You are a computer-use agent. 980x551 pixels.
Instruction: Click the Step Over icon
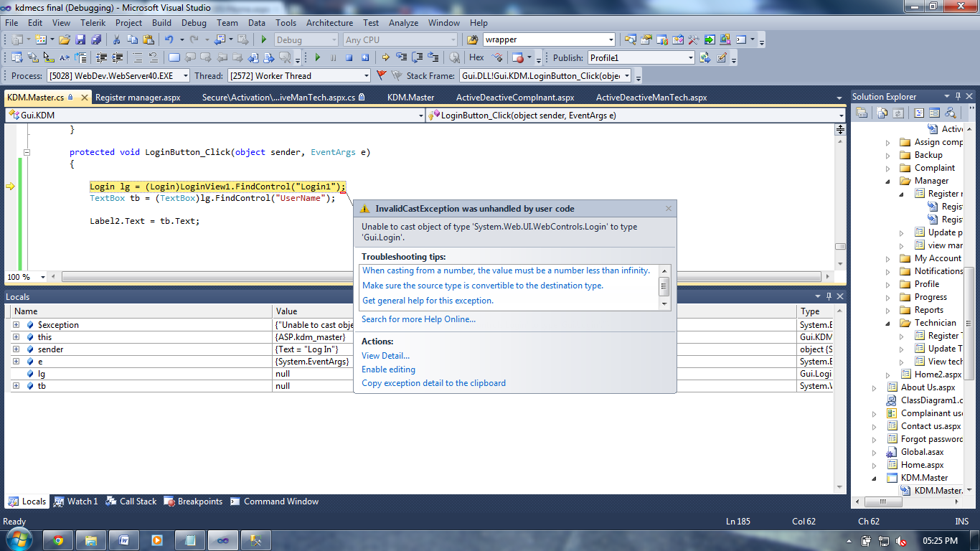point(417,57)
